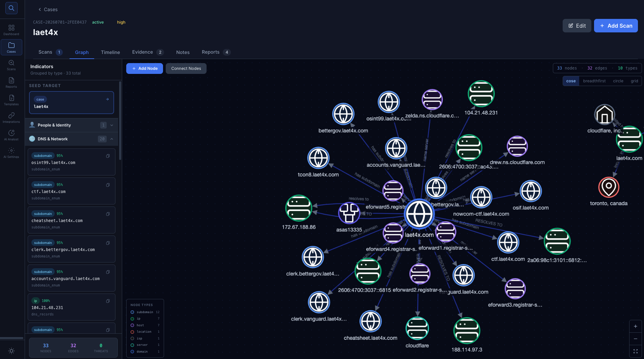
Task: Select the toronto, canada location node
Action: coord(609,187)
